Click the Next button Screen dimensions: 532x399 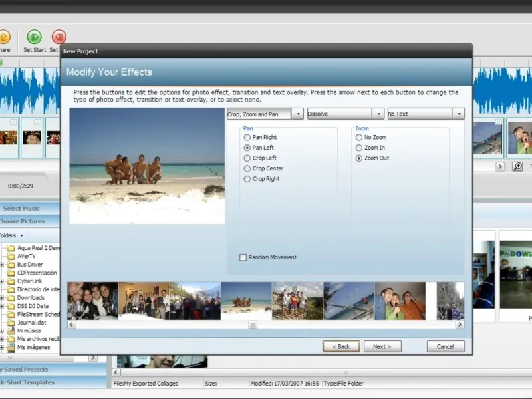(x=382, y=346)
